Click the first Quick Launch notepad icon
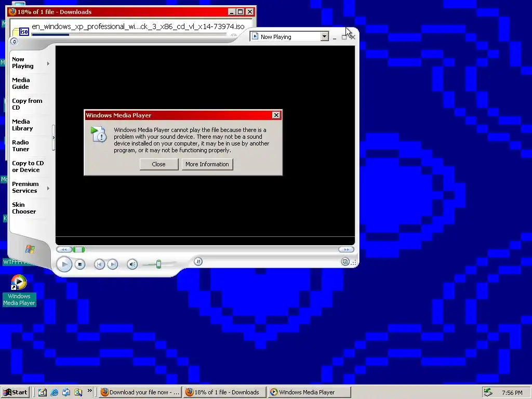The width and height of the screenshot is (532, 399). coord(43,392)
